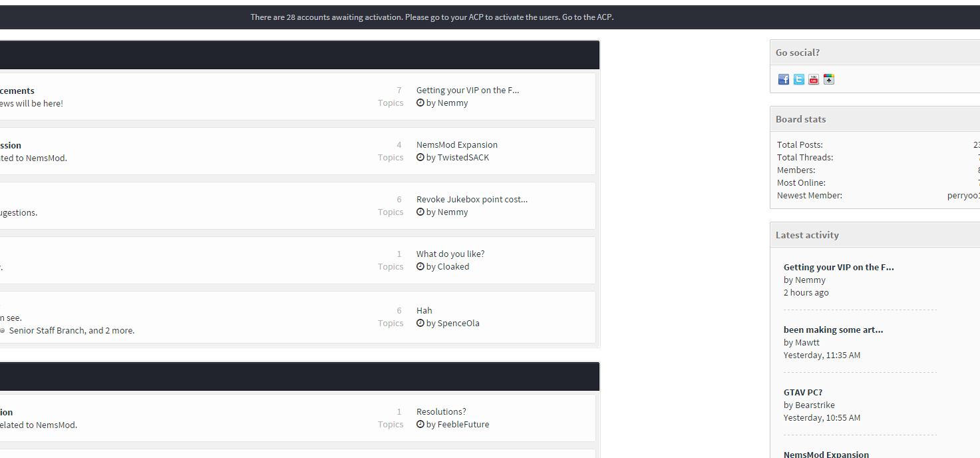Click the clock icon beside FeebleFuture
Viewport: 980px width, 458px height.
420,424
